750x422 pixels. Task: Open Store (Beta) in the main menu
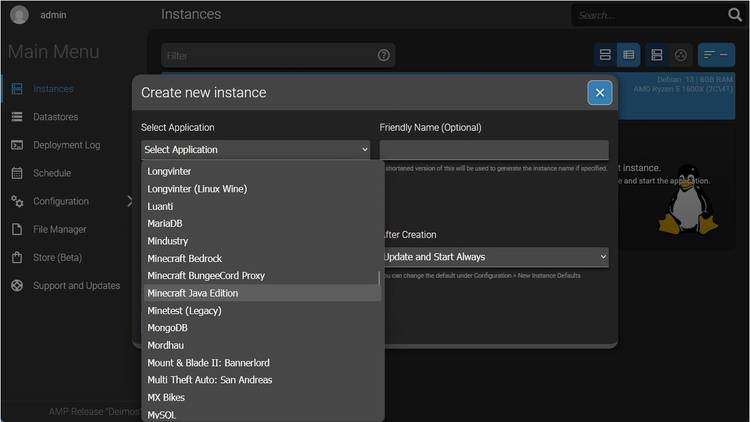click(57, 257)
